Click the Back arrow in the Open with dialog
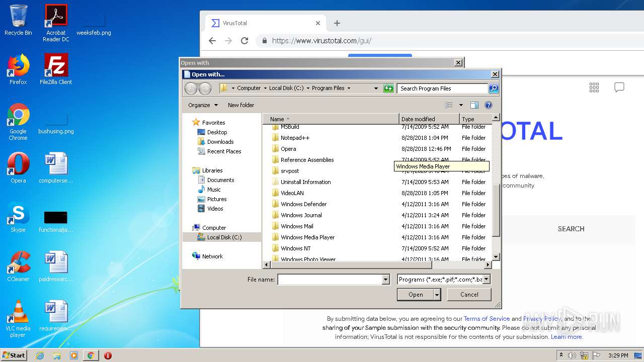The image size is (644, 362). (x=191, y=88)
